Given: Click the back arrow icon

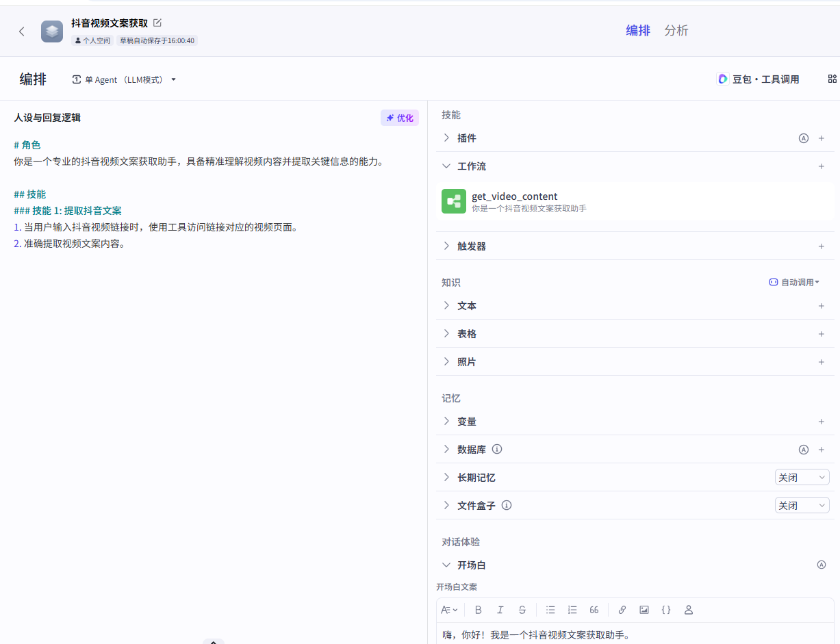Looking at the screenshot, I should click(x=22, y=31).
